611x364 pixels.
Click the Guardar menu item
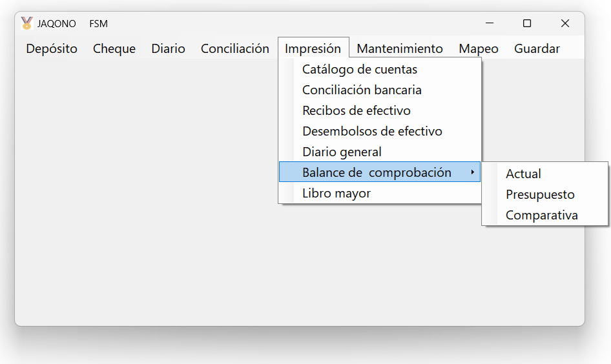(537, 48)
